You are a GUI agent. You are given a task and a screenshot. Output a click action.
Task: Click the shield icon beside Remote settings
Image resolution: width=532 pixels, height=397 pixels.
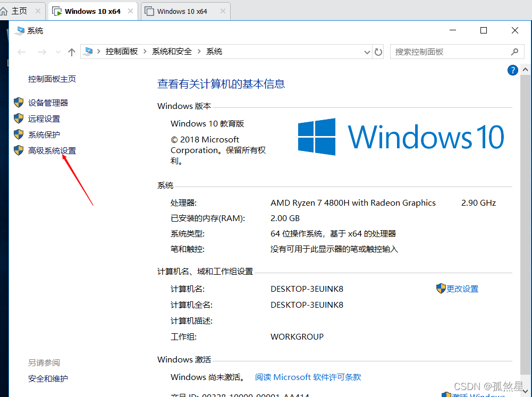pos(19,119)
